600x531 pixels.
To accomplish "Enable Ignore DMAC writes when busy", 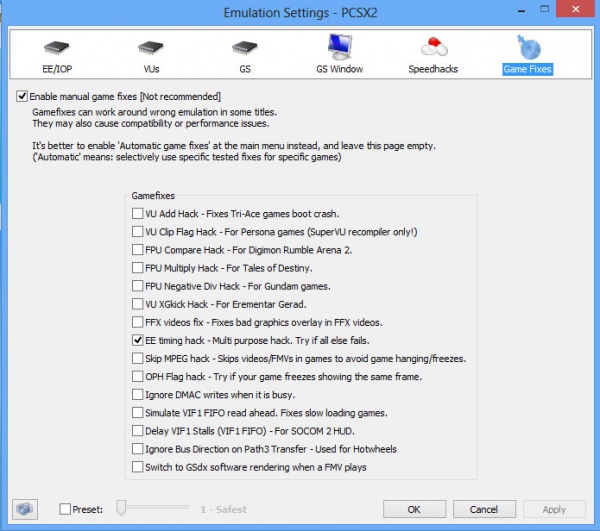I will [x=137, y=394].
